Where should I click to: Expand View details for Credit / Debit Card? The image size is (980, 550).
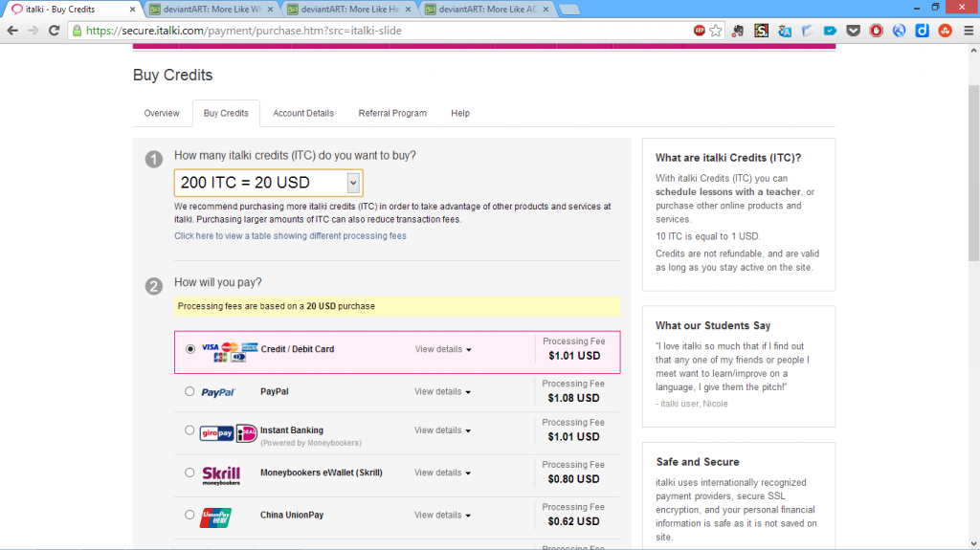(443, 349)
